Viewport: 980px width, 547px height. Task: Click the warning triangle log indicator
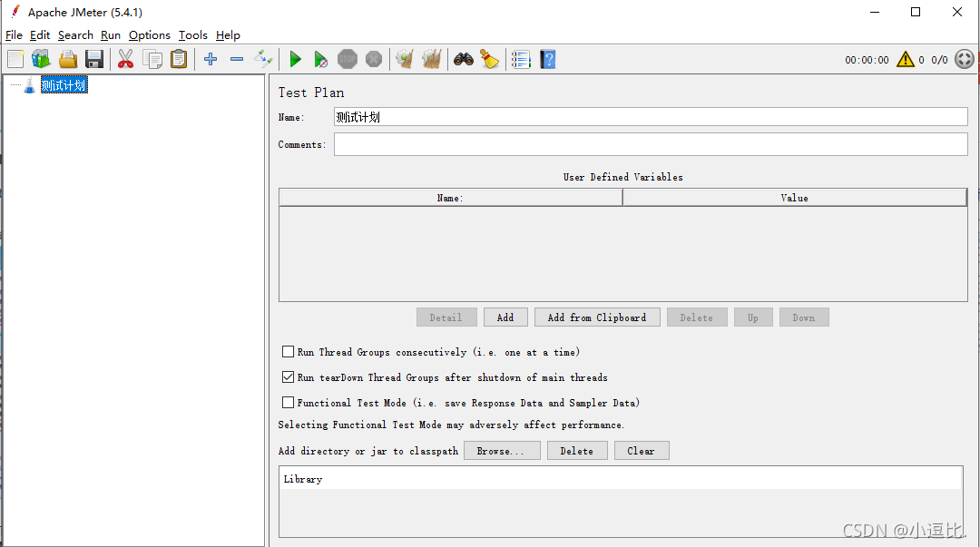point(905,59)
